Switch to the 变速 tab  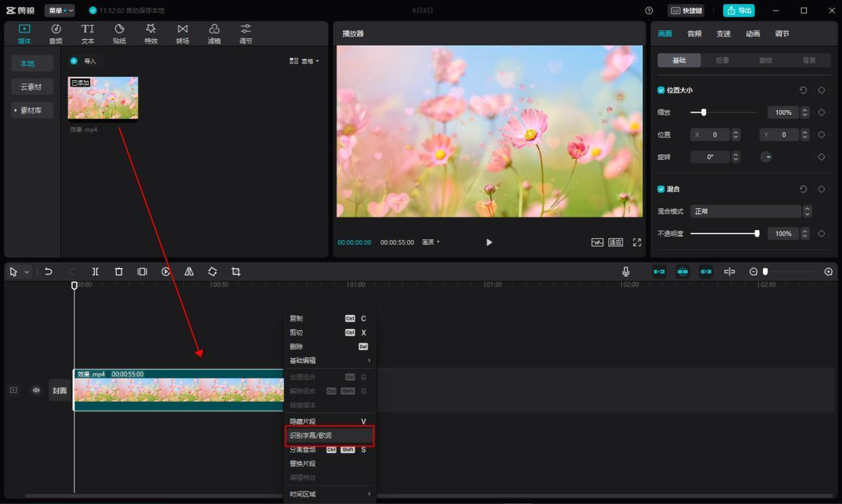click(723, 34)
